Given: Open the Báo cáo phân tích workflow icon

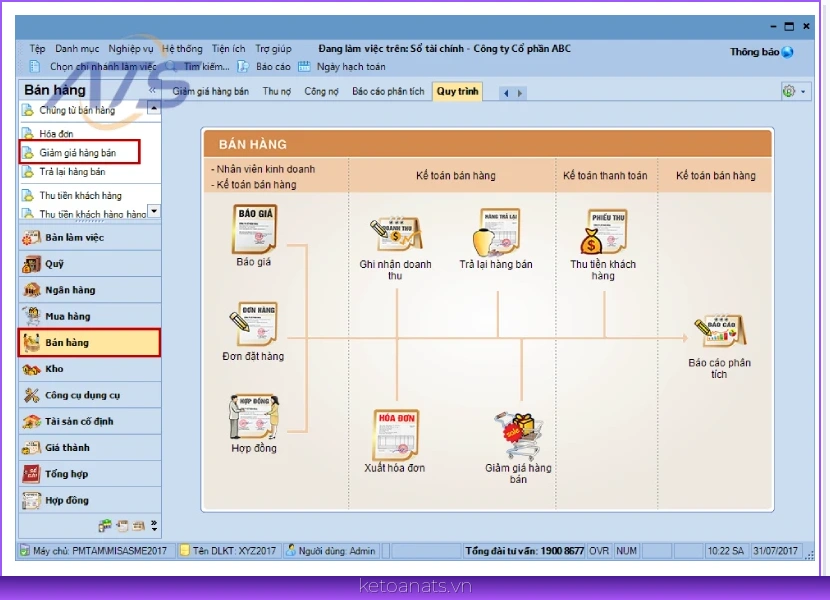Looking at the screenshot, I should (x=719, y=332).
